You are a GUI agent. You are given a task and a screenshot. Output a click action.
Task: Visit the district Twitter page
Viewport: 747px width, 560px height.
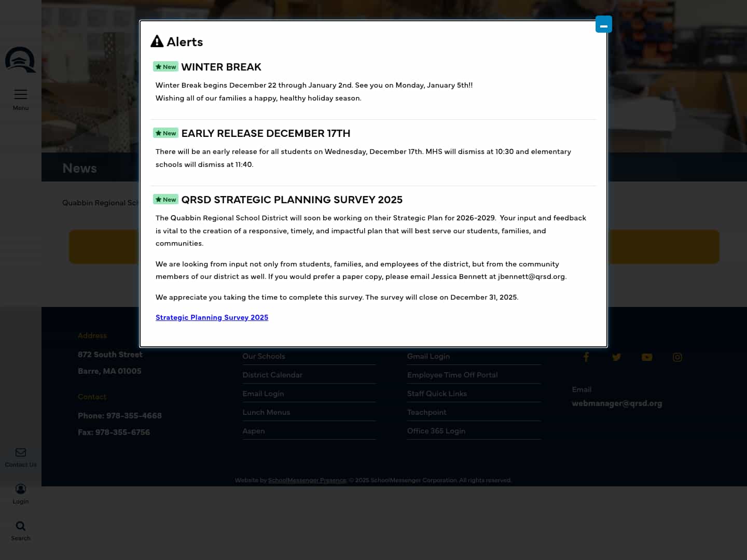tap(616, 357)
